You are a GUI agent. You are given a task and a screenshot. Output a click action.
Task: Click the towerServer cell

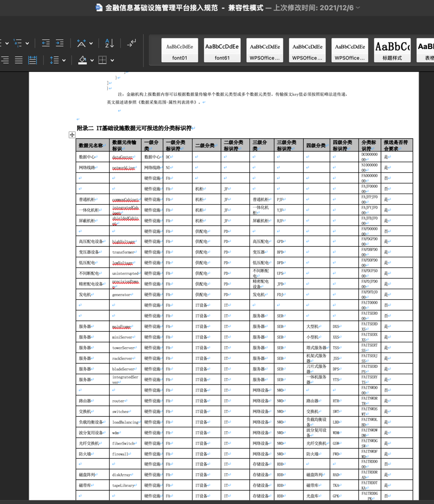[126, 348]
